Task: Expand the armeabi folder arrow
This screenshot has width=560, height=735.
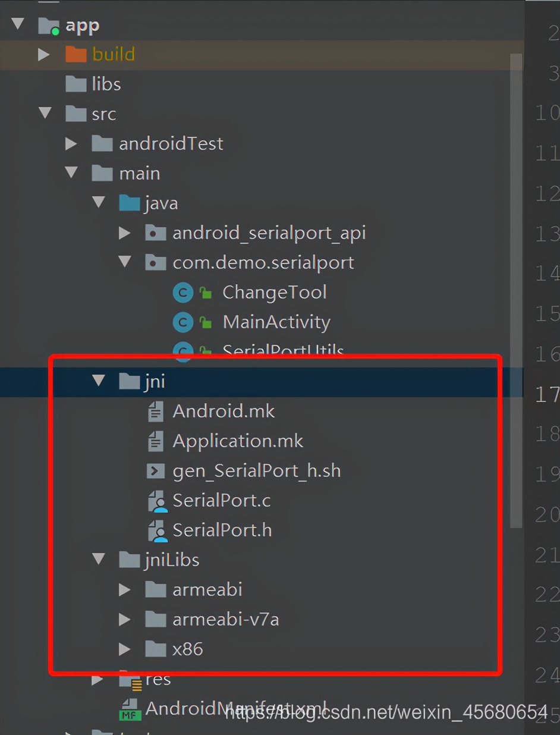Action: coord(124,589)
